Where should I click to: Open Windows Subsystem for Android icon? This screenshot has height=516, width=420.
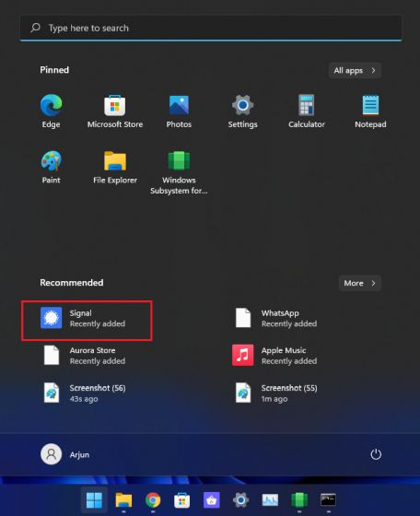pos(179,160)
